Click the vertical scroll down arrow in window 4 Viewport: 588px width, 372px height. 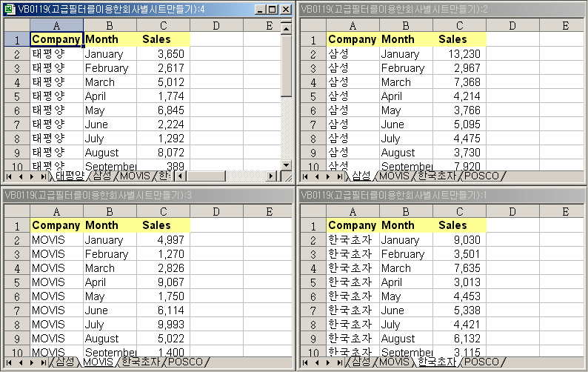286,165
